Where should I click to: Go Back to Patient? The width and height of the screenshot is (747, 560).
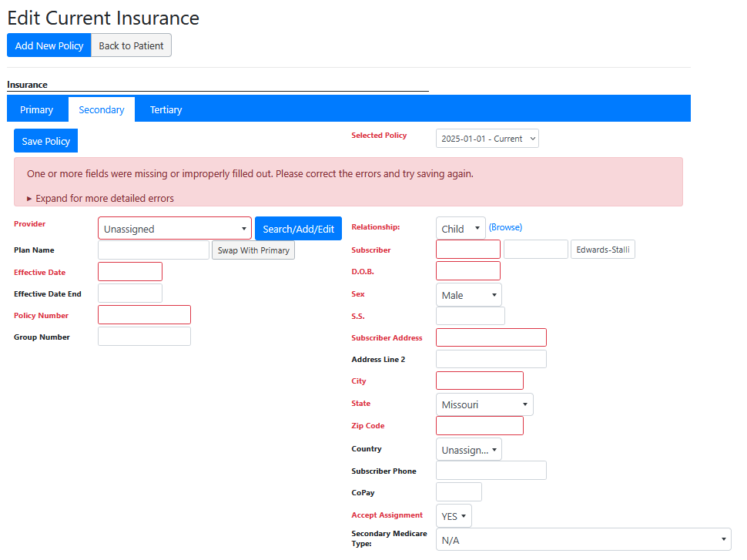(x=131, y=45)
